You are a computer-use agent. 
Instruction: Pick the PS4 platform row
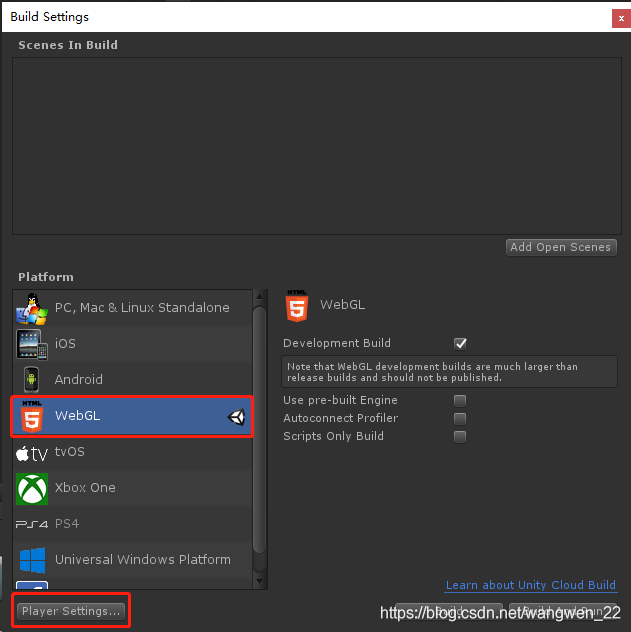click(133, 524)
